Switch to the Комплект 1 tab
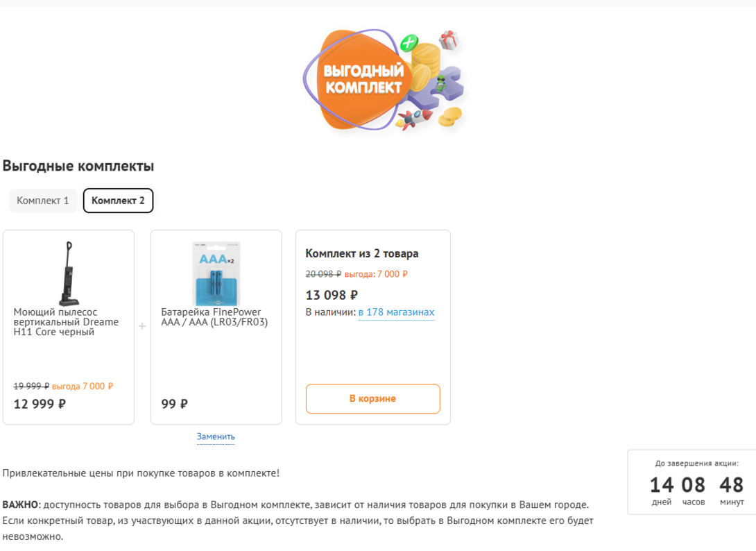 43,201
